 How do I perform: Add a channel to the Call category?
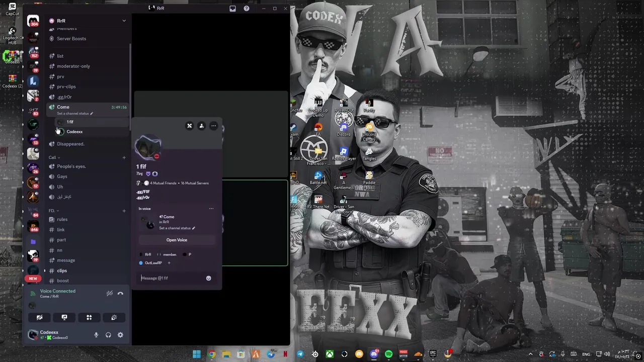pyautogui.click(x=124, y=157)
